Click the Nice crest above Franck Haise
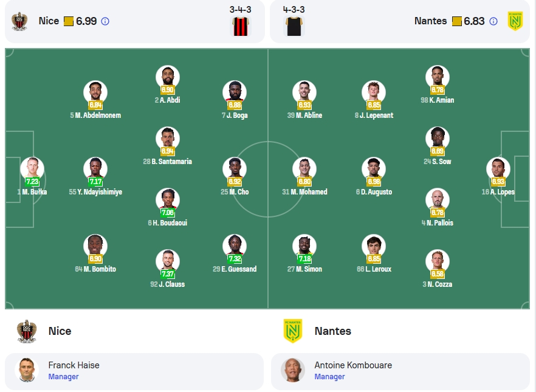This screenshot has height=392, width=536. tap(27, 331)
